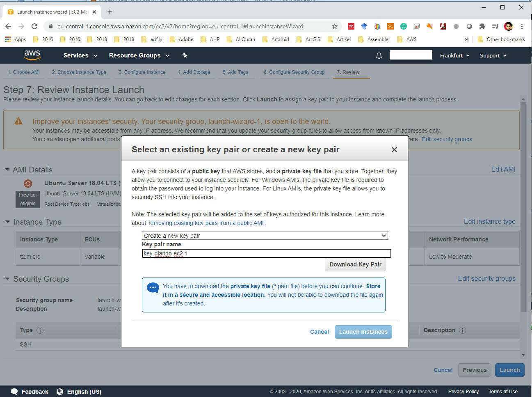Open a new browser tab with plus
The height and width of the screenshot is (397, 532).
pos(110,12)
